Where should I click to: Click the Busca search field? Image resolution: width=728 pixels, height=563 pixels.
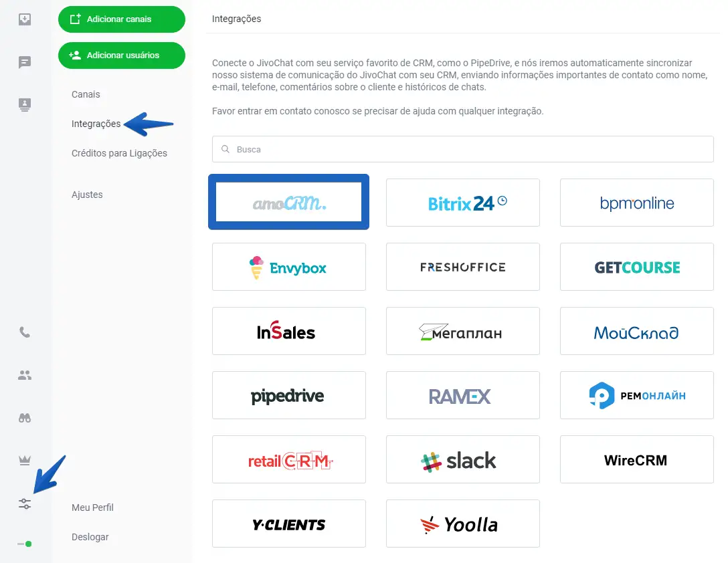coord(462,149)
